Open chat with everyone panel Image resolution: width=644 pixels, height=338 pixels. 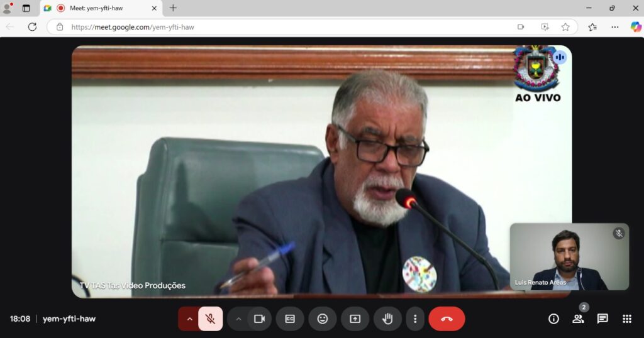[x=602, y=319]
